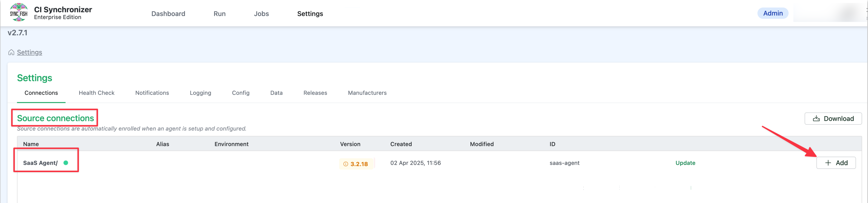Screen dimensions: 868x203
Task: Click the Version column header
Action: (350, 144)
